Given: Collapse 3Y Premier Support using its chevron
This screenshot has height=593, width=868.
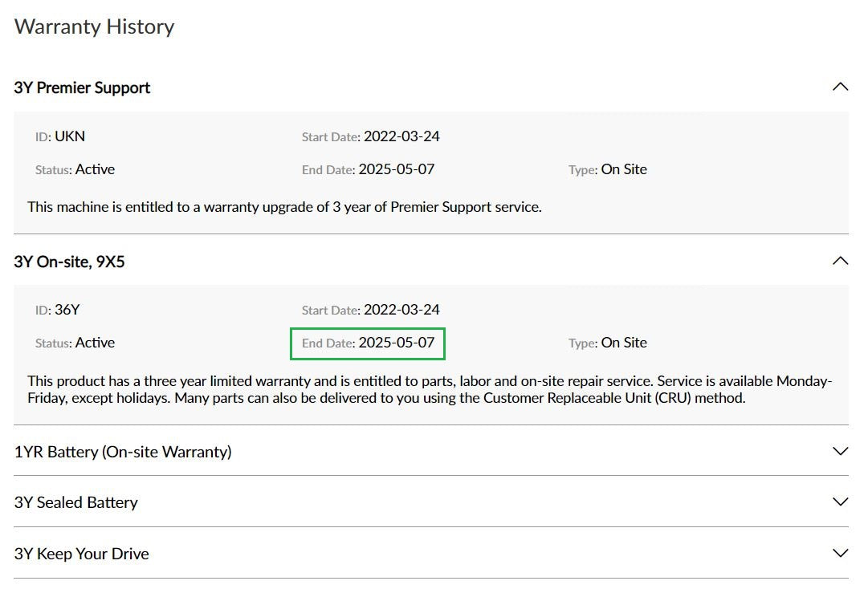Looking at the screenshot, I should click(x=840, y=87).
